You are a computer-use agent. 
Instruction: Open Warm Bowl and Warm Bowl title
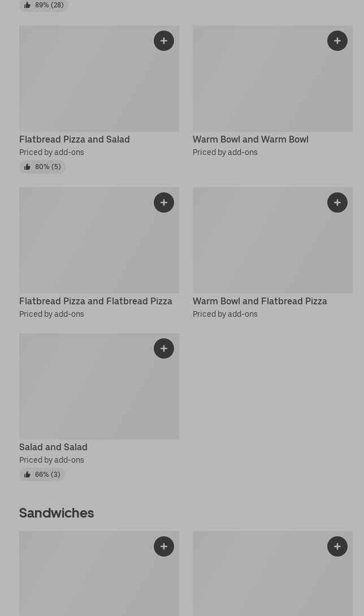[x=250, y=139]
